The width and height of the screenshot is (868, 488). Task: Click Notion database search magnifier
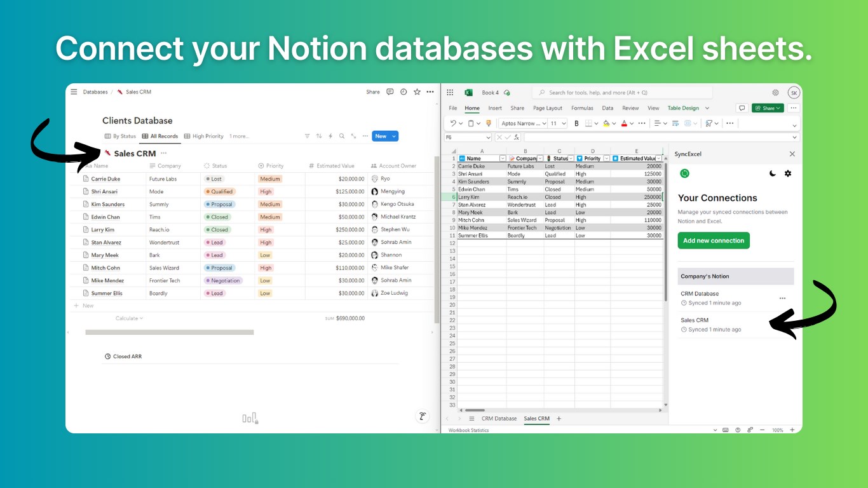(x=342, y=136)
